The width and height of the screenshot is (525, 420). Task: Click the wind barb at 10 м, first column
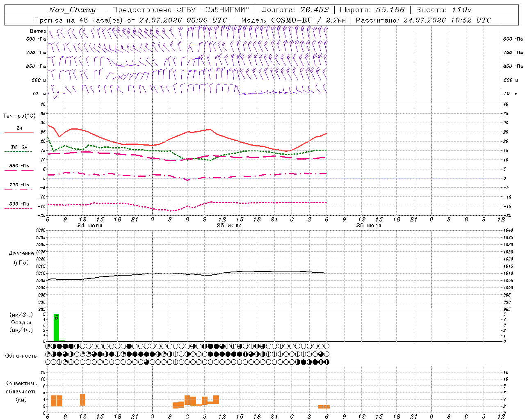52,91
